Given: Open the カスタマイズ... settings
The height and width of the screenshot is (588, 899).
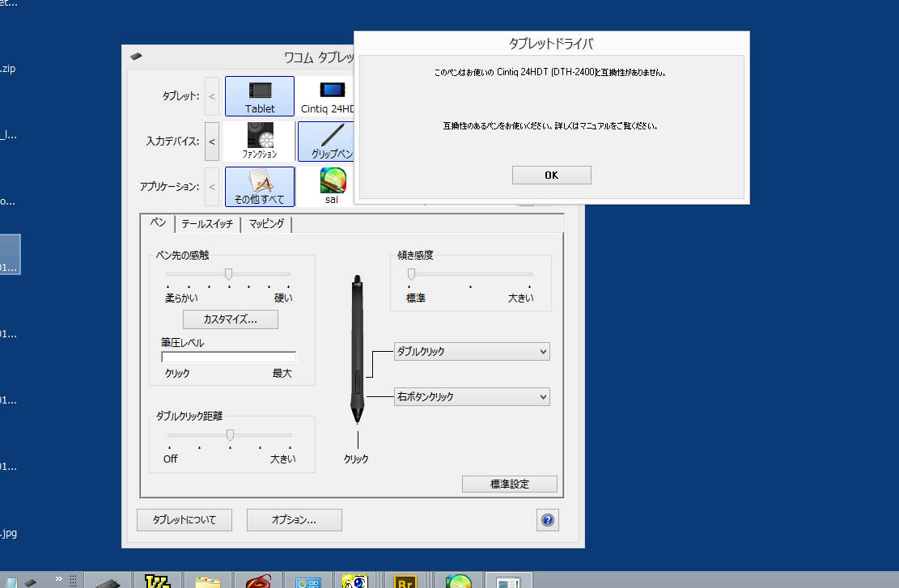Looking at the screenshot, I should [x=231, y=319].
